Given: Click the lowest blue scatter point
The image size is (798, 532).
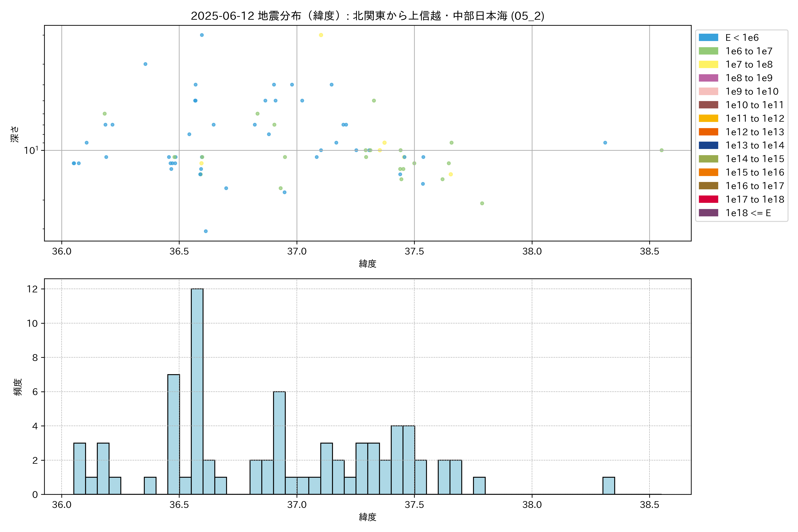Looking at the screenshot, I should point(206,231).
